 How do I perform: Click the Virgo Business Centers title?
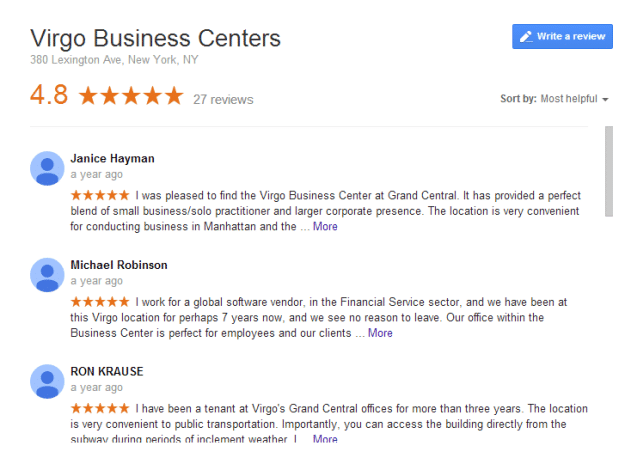(x=155, y=38)
